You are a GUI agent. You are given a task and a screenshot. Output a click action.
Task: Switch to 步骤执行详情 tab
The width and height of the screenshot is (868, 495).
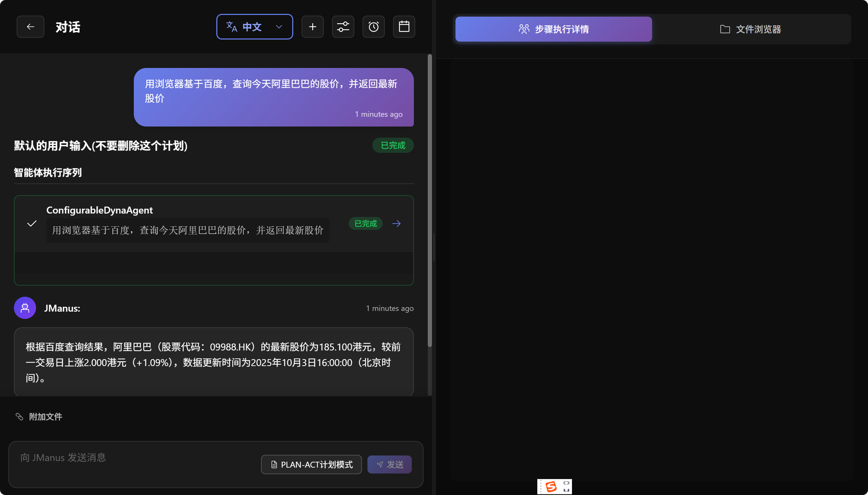[553, 29]
